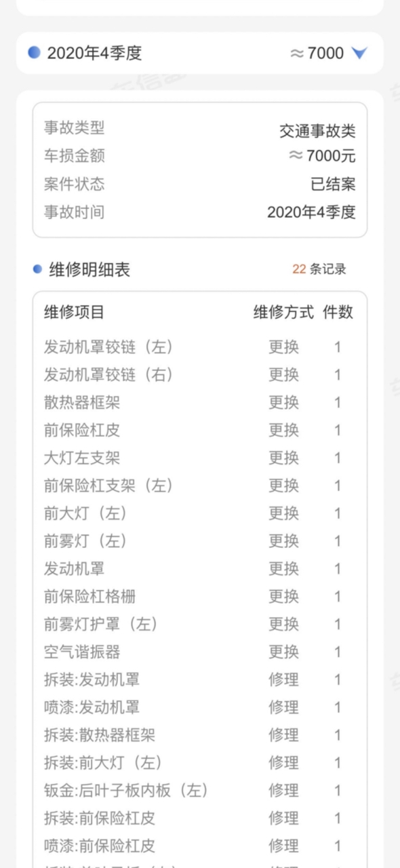Screen dimensions: 400x868
Task: Select the 事故时间 2020年4季度 value
Action: click(311, 212)
